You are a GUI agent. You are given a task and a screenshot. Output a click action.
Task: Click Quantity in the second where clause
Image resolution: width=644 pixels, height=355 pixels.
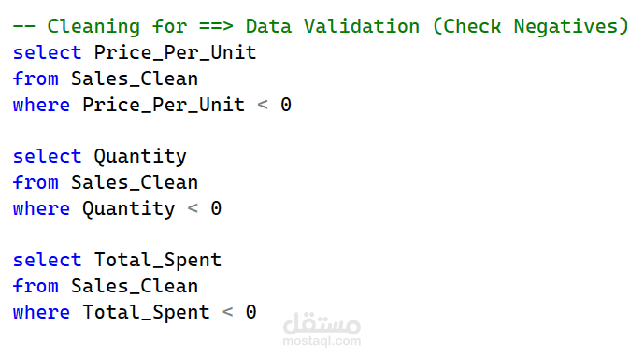(129, 209)
